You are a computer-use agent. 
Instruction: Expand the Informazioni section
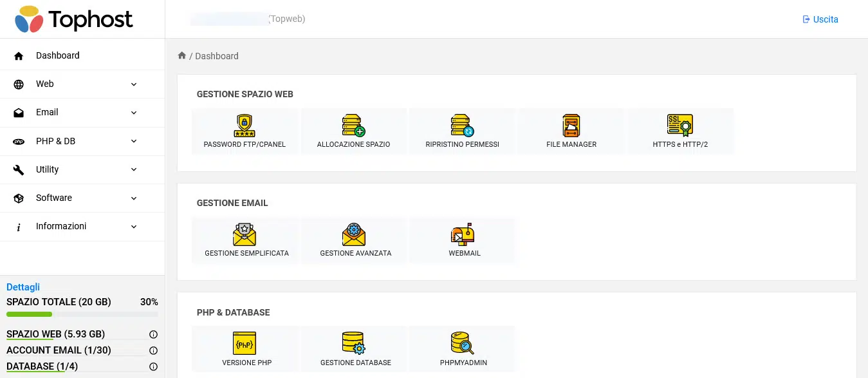tap(82, 226)
